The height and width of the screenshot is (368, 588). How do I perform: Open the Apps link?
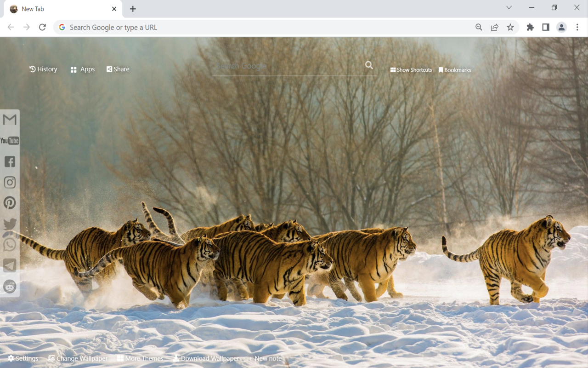point(83,69)
